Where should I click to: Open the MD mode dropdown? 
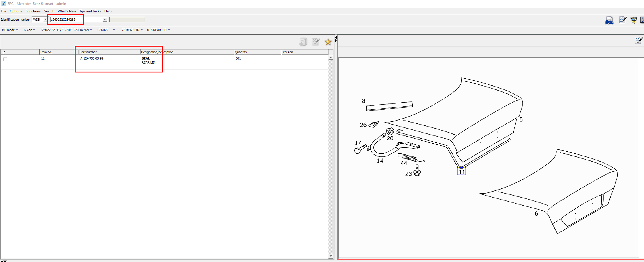click(10, 30)
